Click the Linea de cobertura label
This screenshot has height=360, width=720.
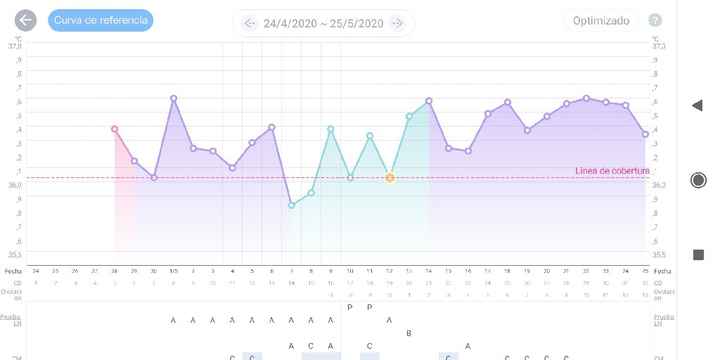click(612, 171)
